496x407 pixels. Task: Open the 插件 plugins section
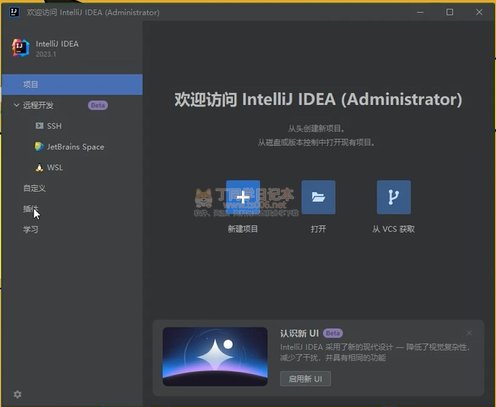tap(31, 209)
